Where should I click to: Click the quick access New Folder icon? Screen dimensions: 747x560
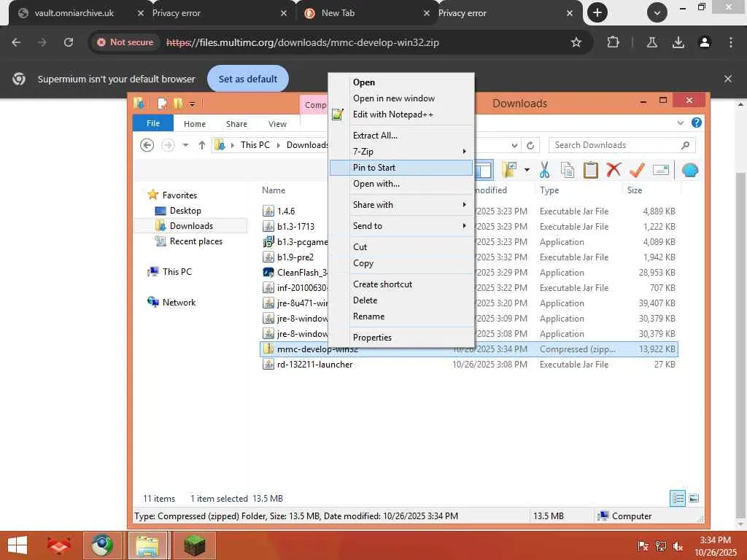click(178, 104)
